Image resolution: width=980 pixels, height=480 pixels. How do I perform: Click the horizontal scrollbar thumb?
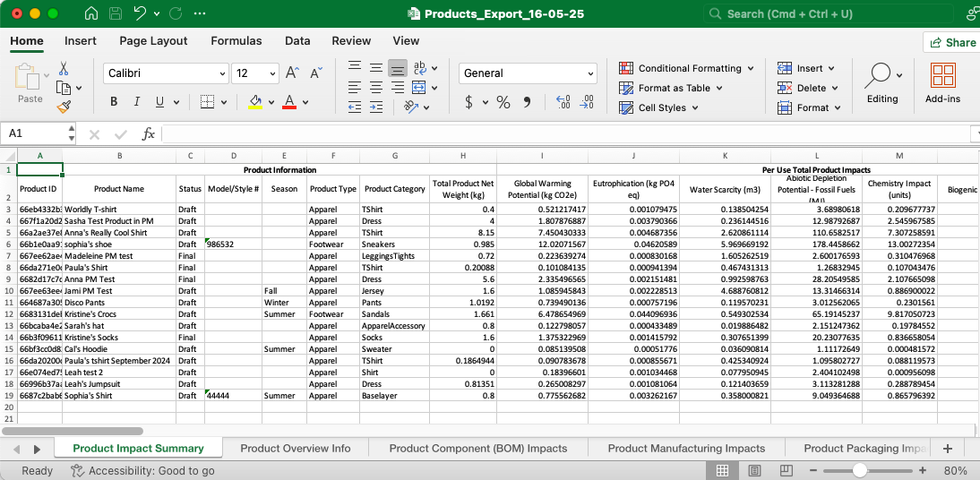[73, 431]
